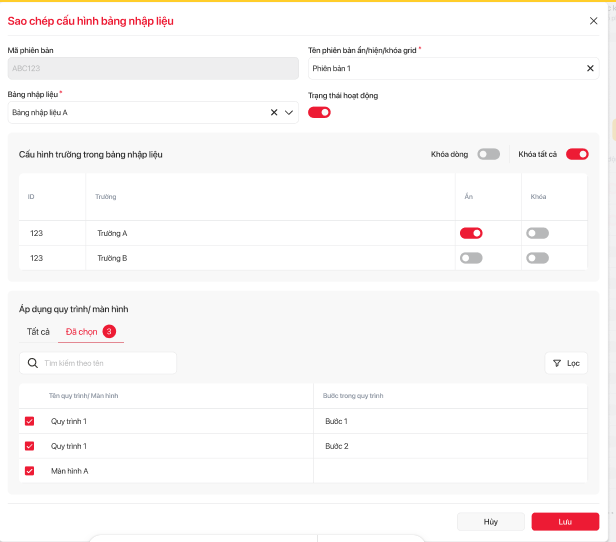
Task: Enable Khóa toggle for Trường A
Action: point(537,233)
